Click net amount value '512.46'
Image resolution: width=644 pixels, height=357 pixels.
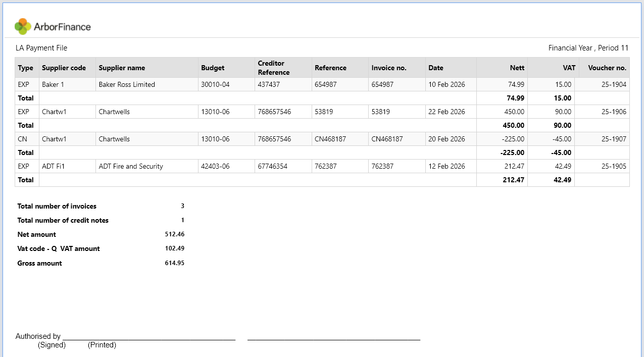[175, 234]
